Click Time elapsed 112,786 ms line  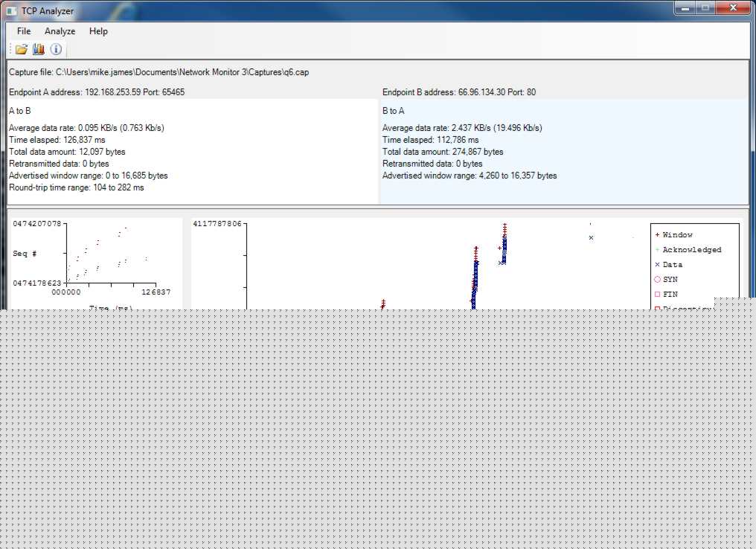[x=431, y=140]
